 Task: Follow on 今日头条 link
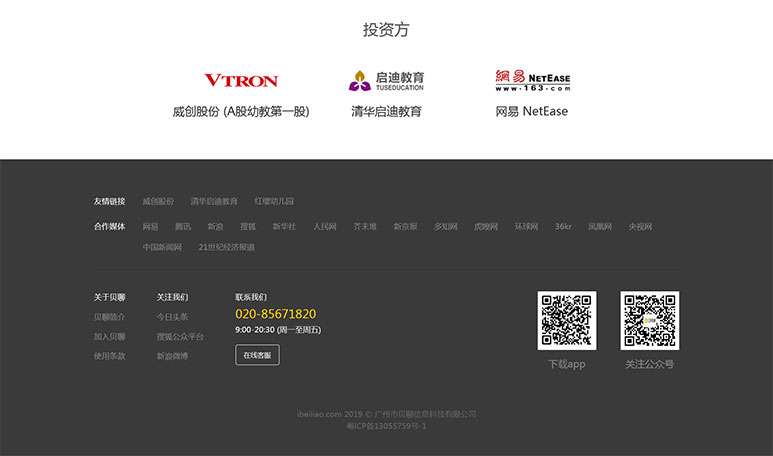[172, 317]
